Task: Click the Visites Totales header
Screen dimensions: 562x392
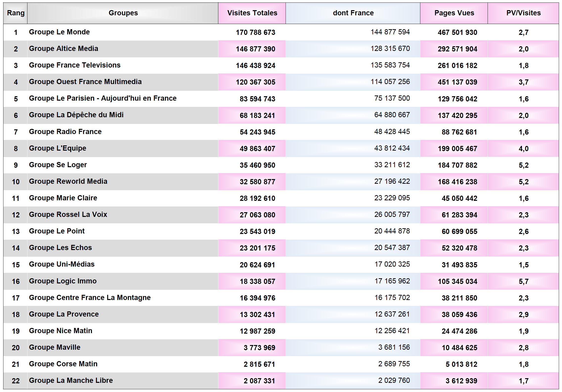Action: [252, 13]
